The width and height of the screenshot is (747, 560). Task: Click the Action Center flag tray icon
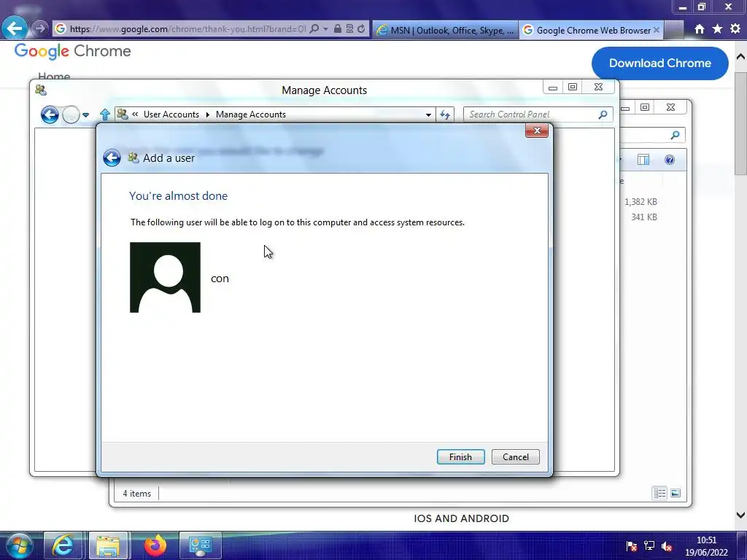631,546
